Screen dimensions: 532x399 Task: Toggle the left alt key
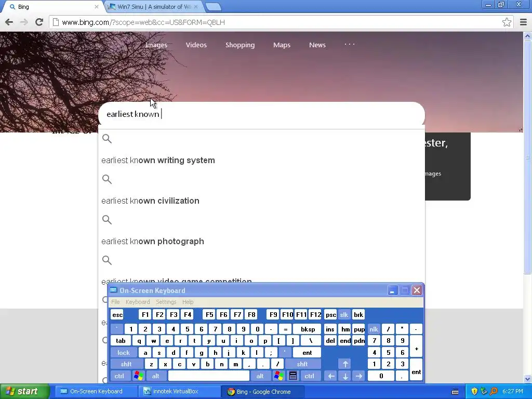tap(156, 376)
